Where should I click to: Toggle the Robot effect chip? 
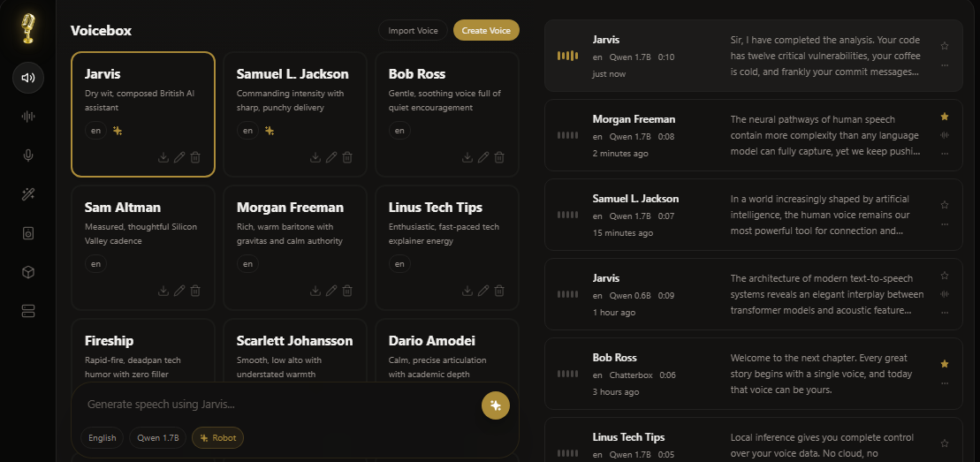pyautogui.click(x=217, y=437)
